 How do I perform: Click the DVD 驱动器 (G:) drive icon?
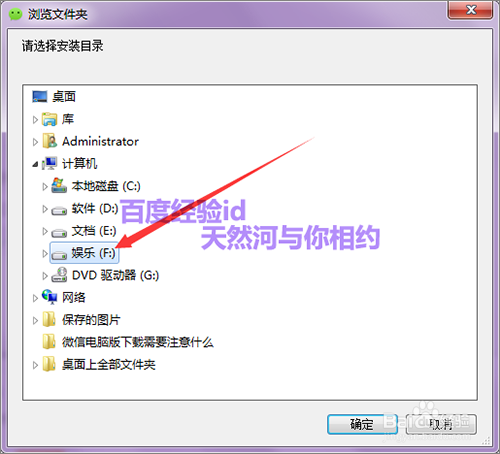pyautogui.click(x=59, y=275)
